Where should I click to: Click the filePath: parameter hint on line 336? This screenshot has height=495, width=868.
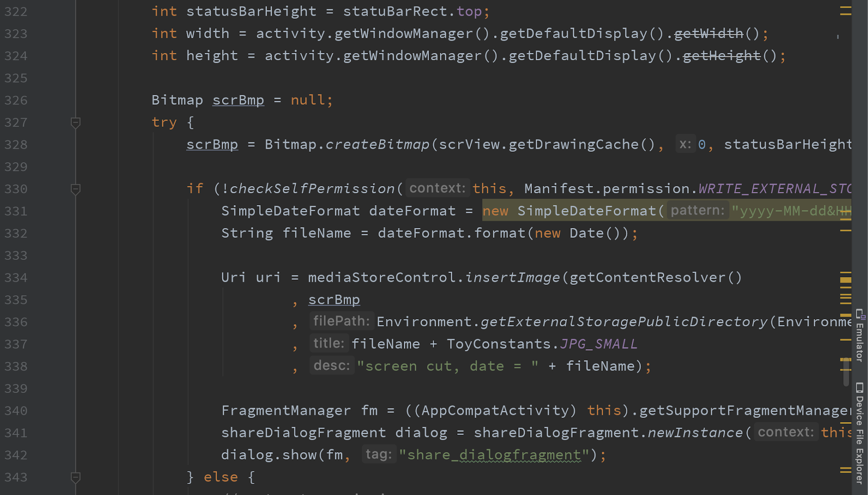(341, 321)
